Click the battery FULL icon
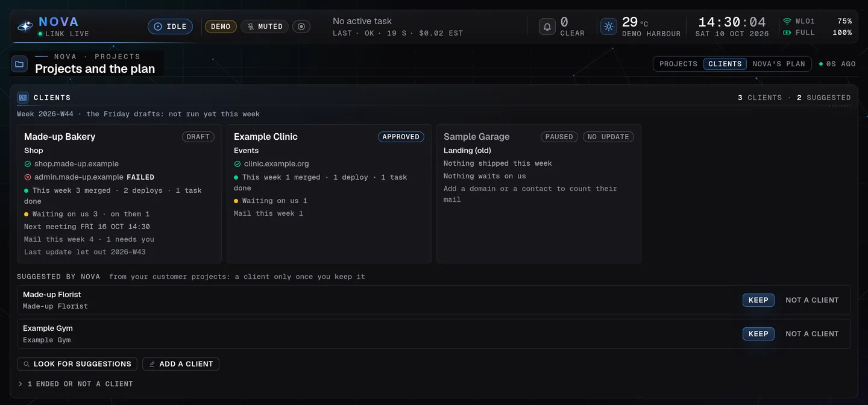Viewport: 868px width, 405px height. 787,33
